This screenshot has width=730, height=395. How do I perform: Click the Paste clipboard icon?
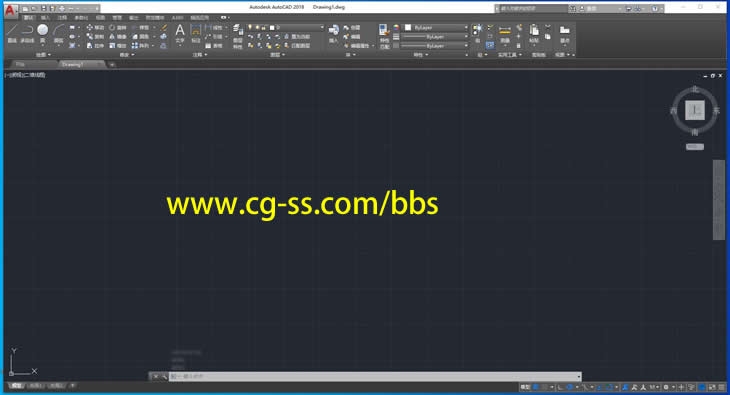[x=534, y=34]
